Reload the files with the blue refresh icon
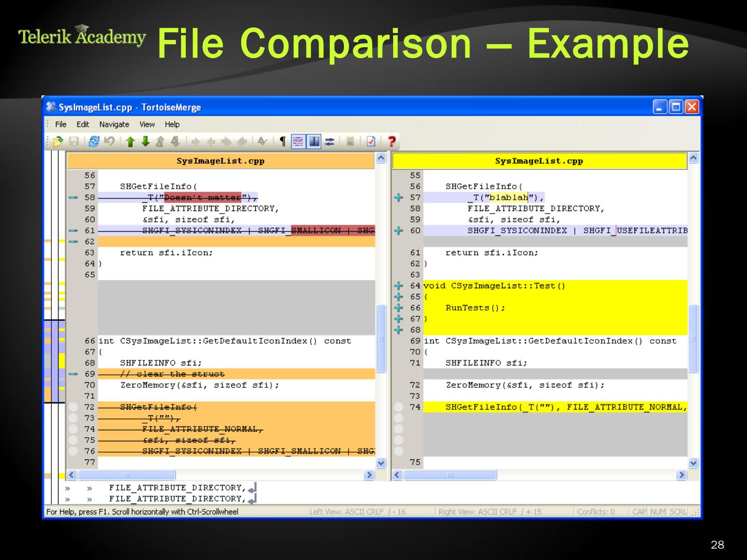This screenshot has width=747, height=560. [x=94, y=142]
